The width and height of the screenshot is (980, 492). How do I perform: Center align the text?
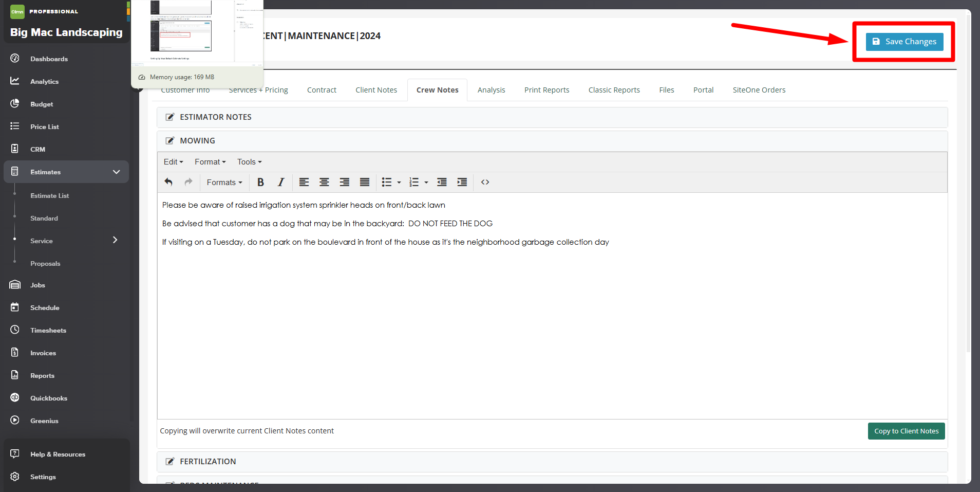tap(324, 182)
